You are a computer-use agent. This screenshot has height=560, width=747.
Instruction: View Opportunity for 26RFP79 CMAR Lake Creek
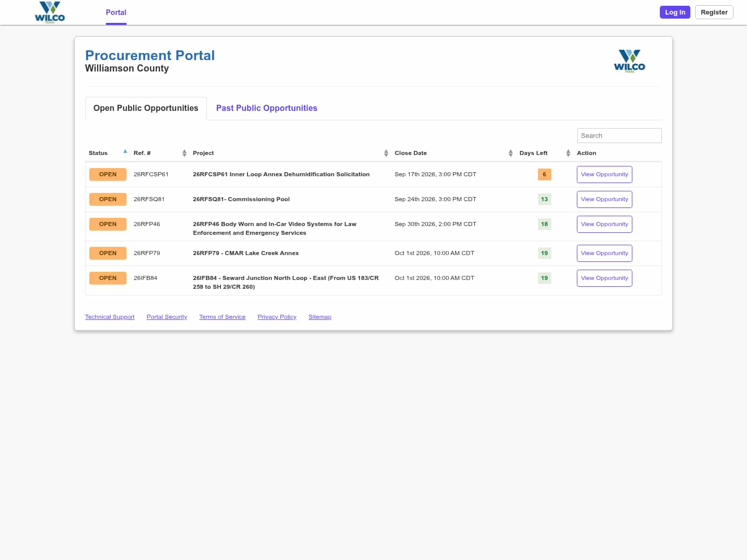click(604, 254)
